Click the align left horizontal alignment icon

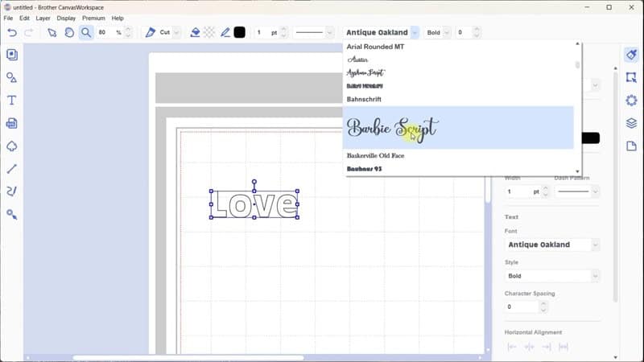click(512, 348)
